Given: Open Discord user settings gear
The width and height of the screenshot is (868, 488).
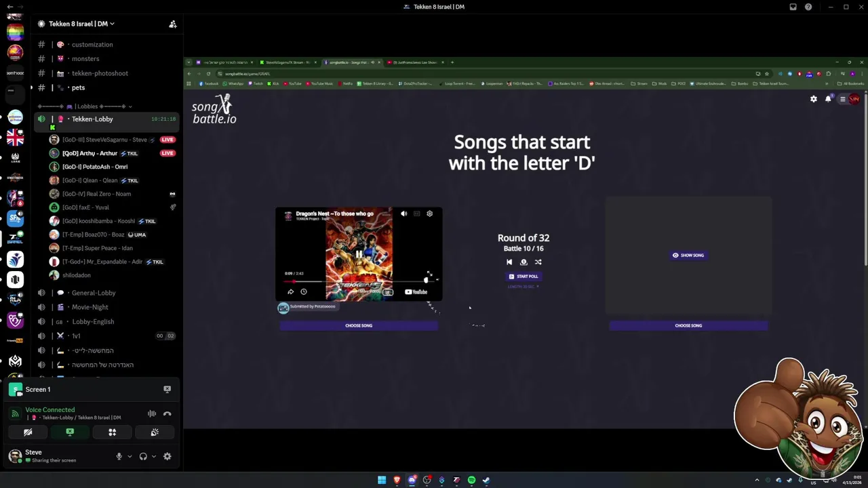Looking at the screenshot, I should pos(167,456).
